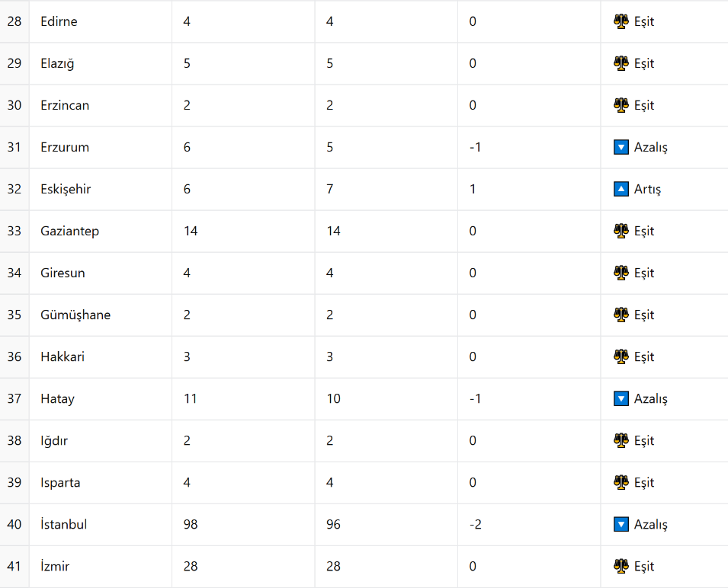Screen dimensions: 728x588
Task: Click the down-arrow icon in İstanbul row
Action: pyautogui.click(x=621, y=525)
